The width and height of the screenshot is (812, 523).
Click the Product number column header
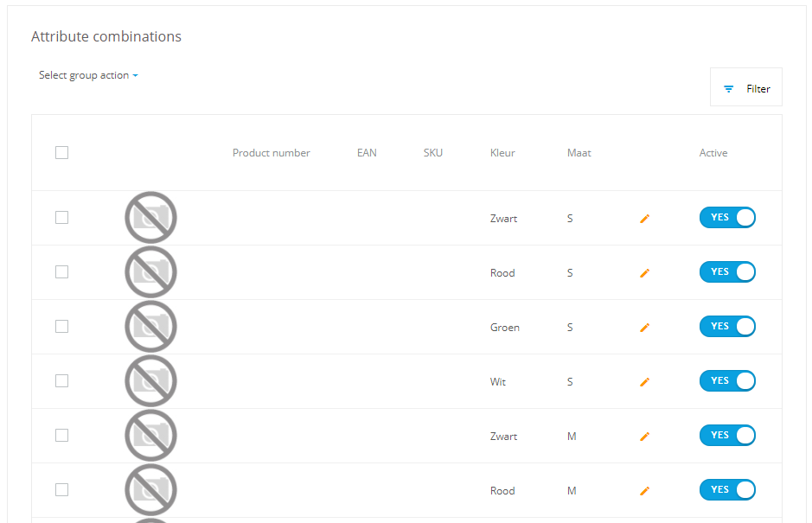coord(271,153)
